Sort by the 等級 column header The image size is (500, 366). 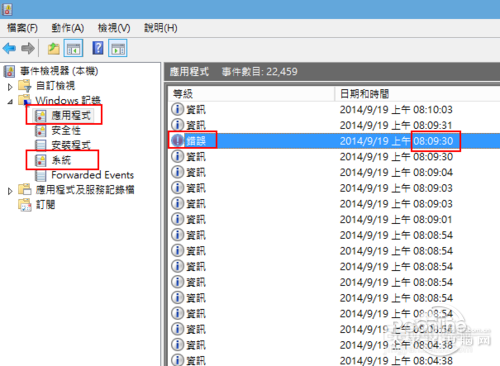[251, 94]
